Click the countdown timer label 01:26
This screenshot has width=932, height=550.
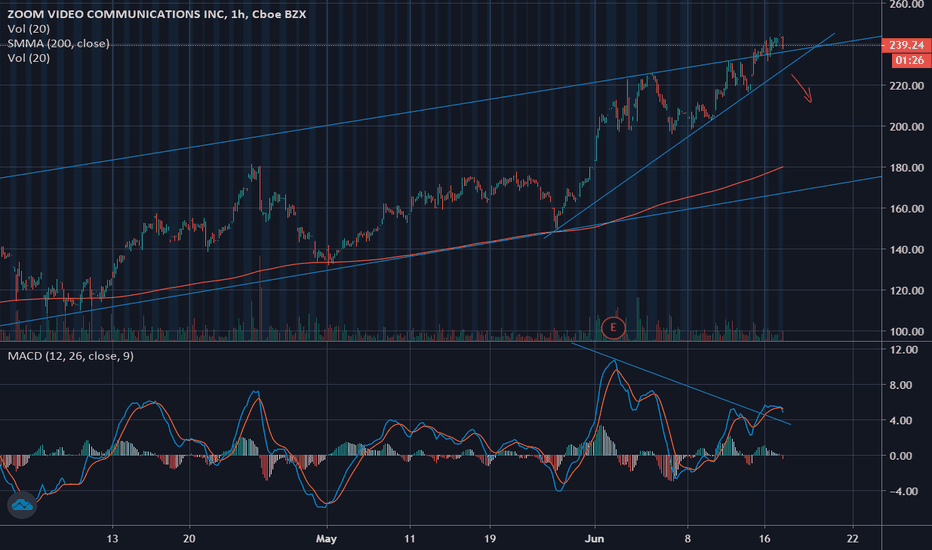click(x=909, y=60)
